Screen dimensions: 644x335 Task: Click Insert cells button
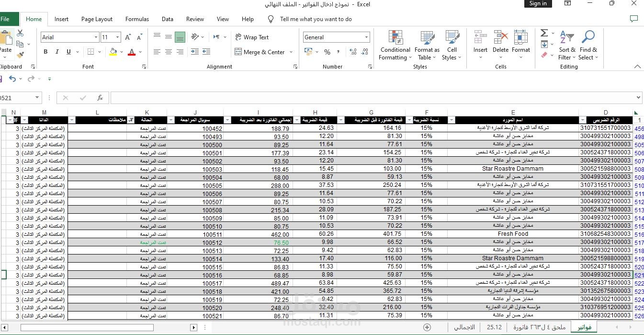coord(480,46)
